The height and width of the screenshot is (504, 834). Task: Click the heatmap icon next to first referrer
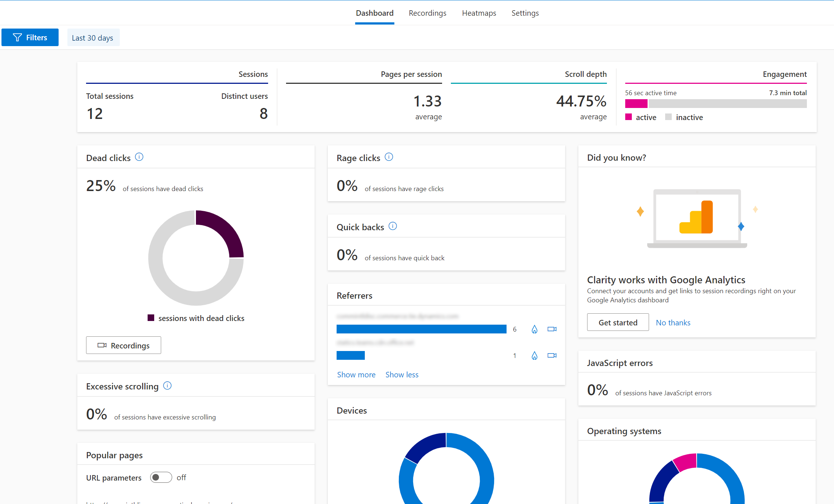point(533,329)
